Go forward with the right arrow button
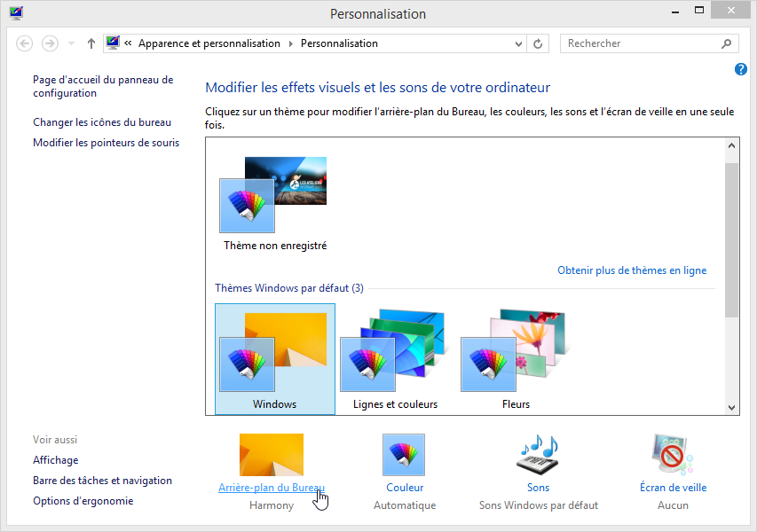The width and height of the screenshot is (757, 532). click(x=50, y=43)
